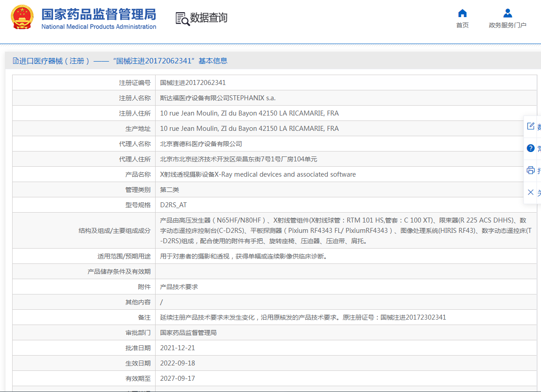541x392 pixels.
Task: Click the 生产地址 label cell
Action: [84, 129]
